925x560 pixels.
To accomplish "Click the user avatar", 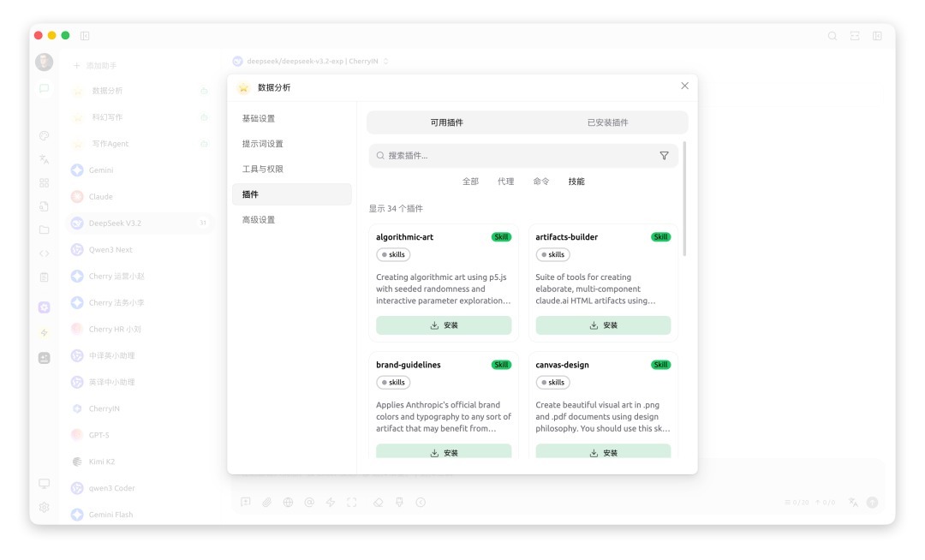I will click(x=45, y=62).
